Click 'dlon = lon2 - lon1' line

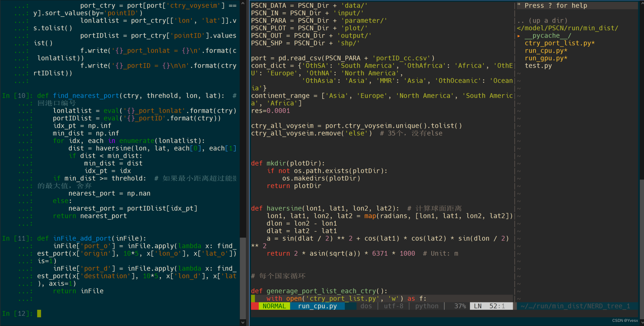[x=302, y=223]
